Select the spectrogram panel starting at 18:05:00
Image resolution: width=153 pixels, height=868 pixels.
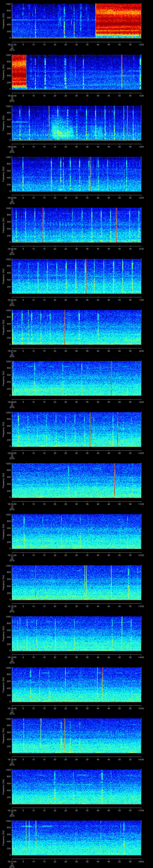click(77, 225)
